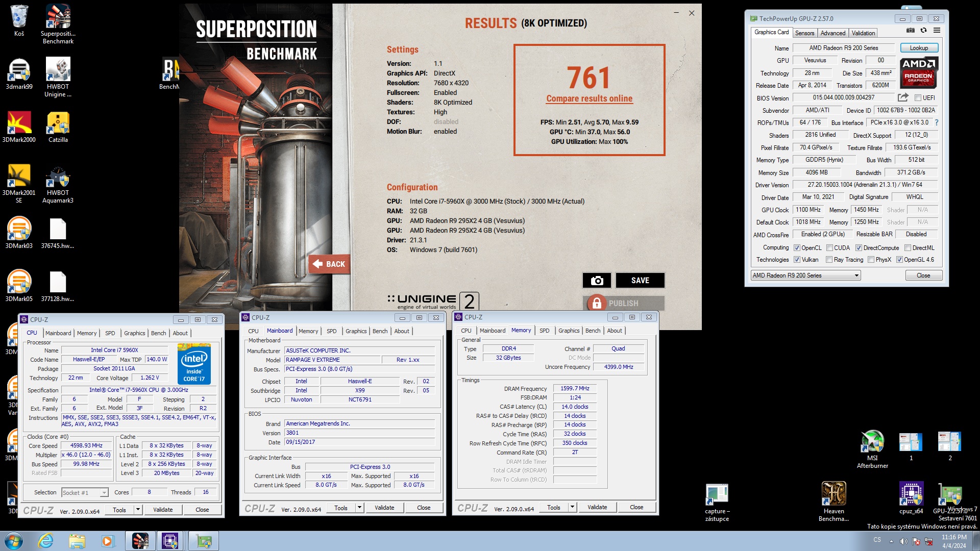Click PUBLISH button in Superposition
This screenshot has height=551, width=980.
624,303
